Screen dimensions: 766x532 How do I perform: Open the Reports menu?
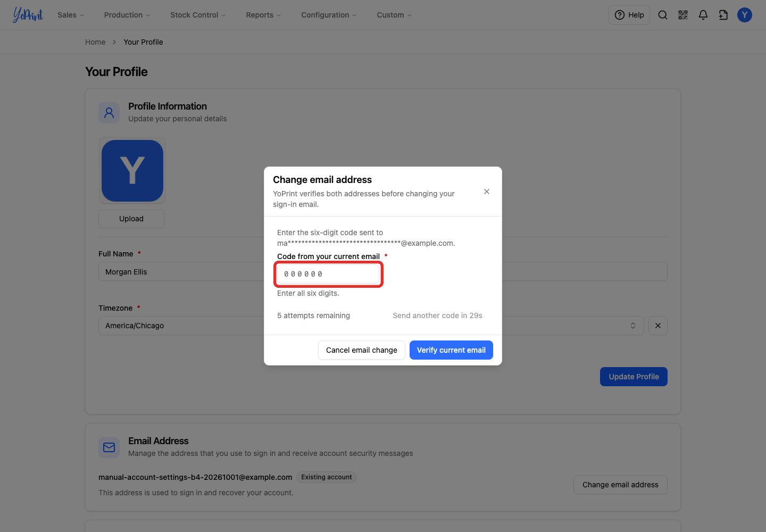coord(263,15)
